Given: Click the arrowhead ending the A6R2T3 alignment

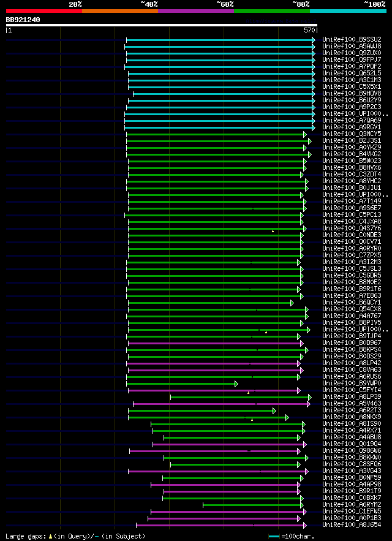Looking at the screenshot, I should 274,410.
